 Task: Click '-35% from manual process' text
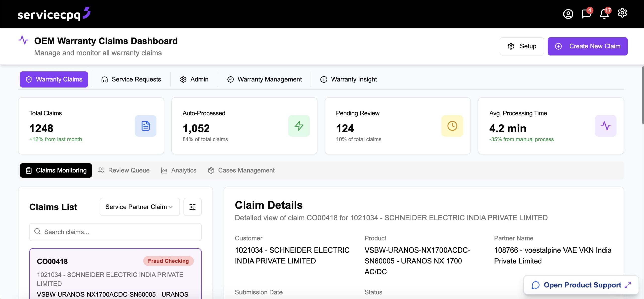pyautogui.click(x=521, y=139)
